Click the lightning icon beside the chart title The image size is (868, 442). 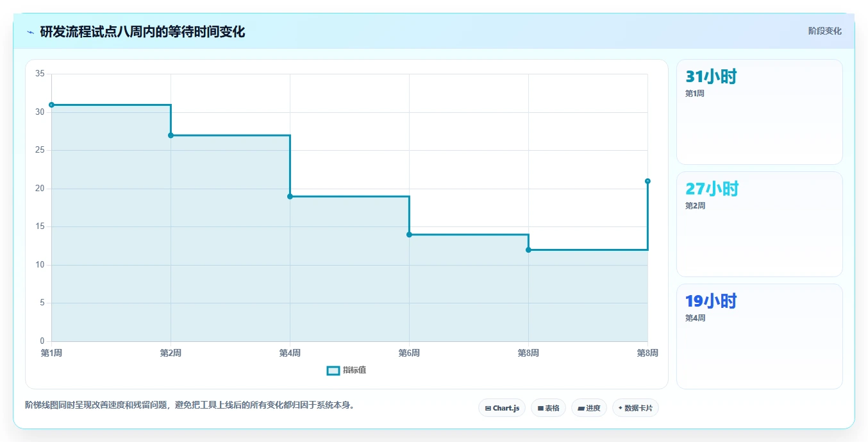point(30,32)
